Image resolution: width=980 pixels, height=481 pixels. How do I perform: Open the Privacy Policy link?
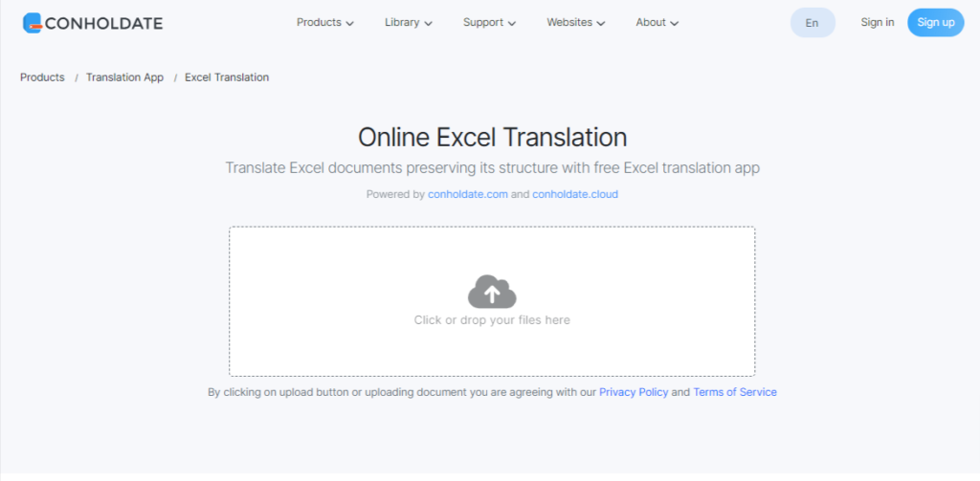click(634, 392)
